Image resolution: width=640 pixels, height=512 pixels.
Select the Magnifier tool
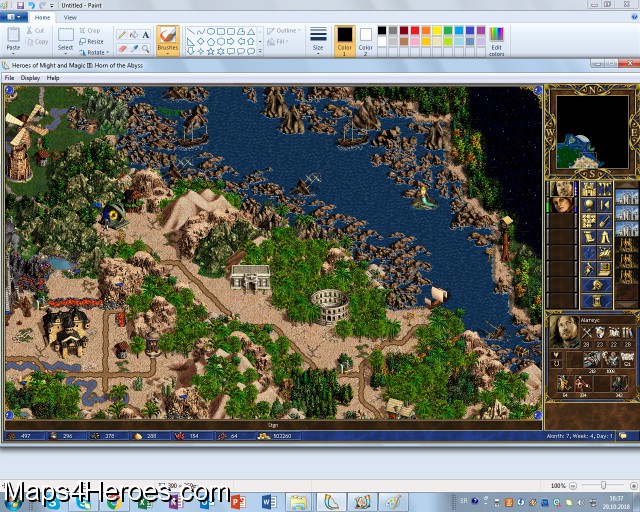pyautogui.click(x=146, y=49)
